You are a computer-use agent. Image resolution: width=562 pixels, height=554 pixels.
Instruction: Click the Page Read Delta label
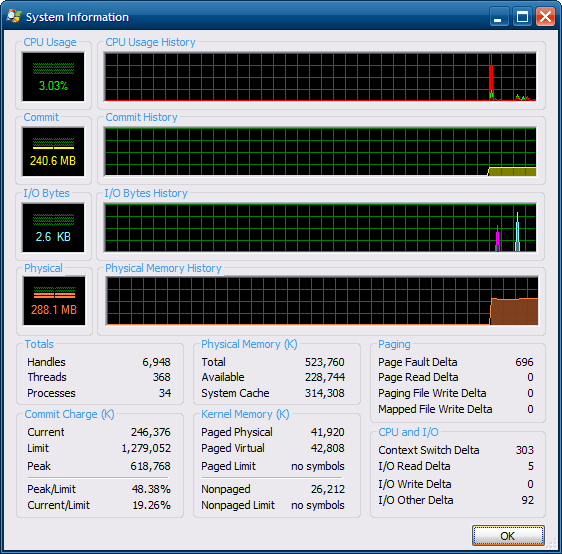pos(418,377)
